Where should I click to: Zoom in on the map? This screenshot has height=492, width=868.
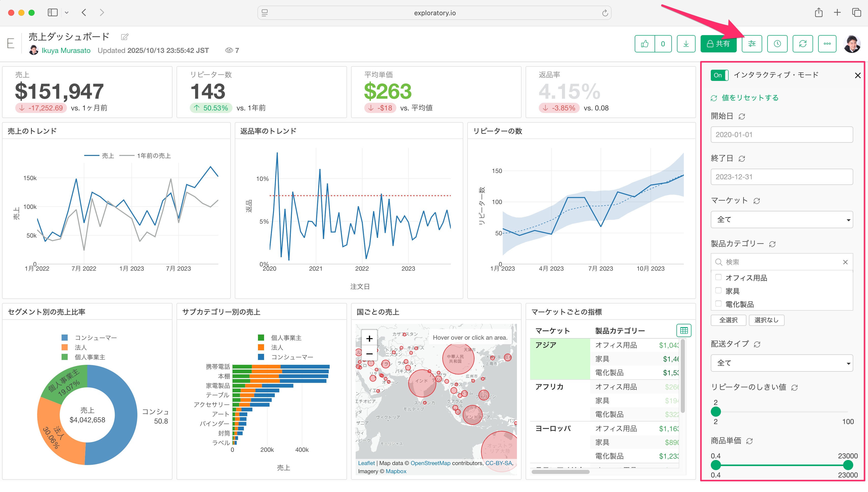coord(369,339)
